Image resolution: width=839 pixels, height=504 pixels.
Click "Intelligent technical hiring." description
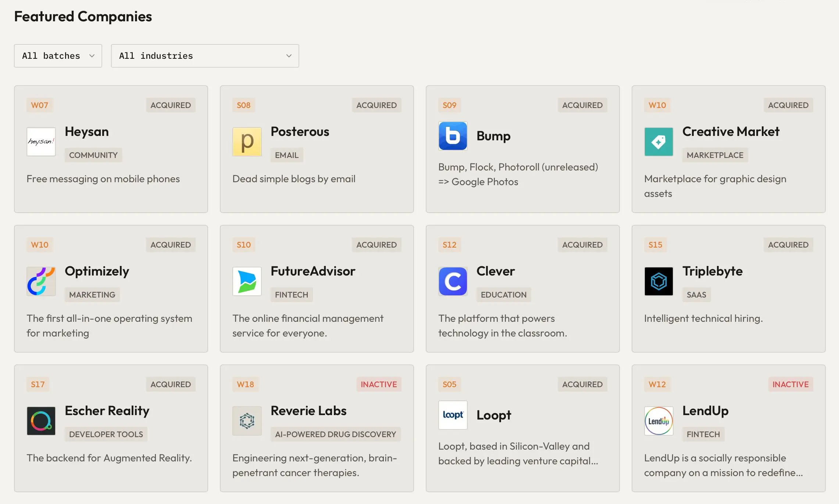point(703,318)
